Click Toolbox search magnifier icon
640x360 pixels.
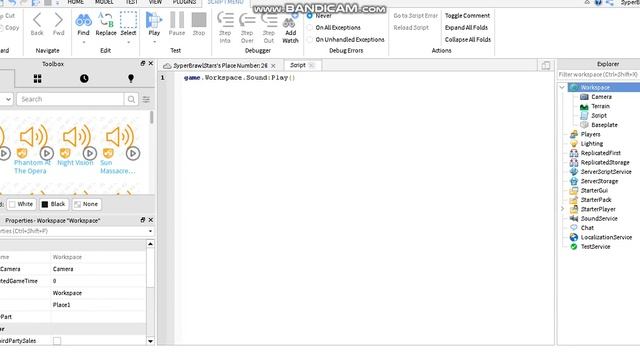click(131, 99)
